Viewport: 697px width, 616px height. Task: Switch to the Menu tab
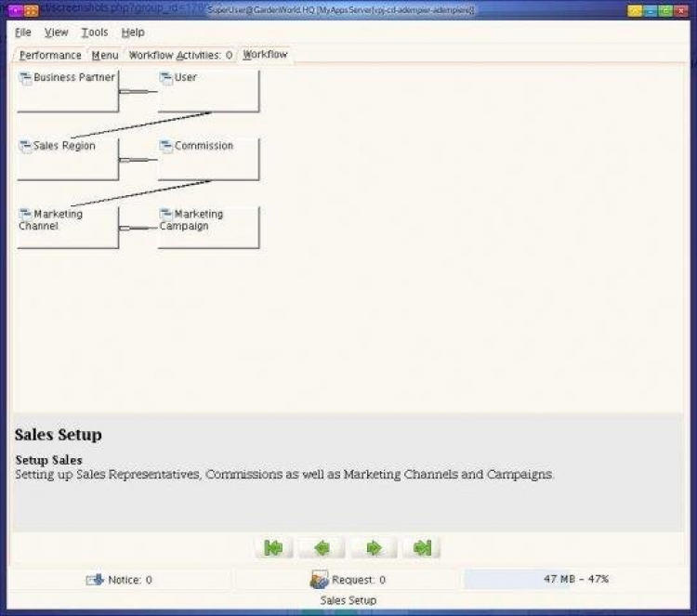point(104,56)
